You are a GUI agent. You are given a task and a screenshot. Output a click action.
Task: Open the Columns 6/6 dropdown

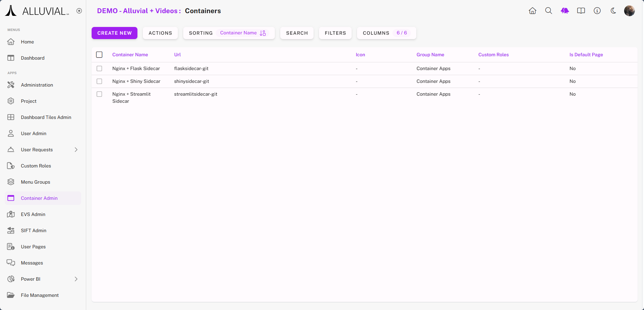point(386,33)
